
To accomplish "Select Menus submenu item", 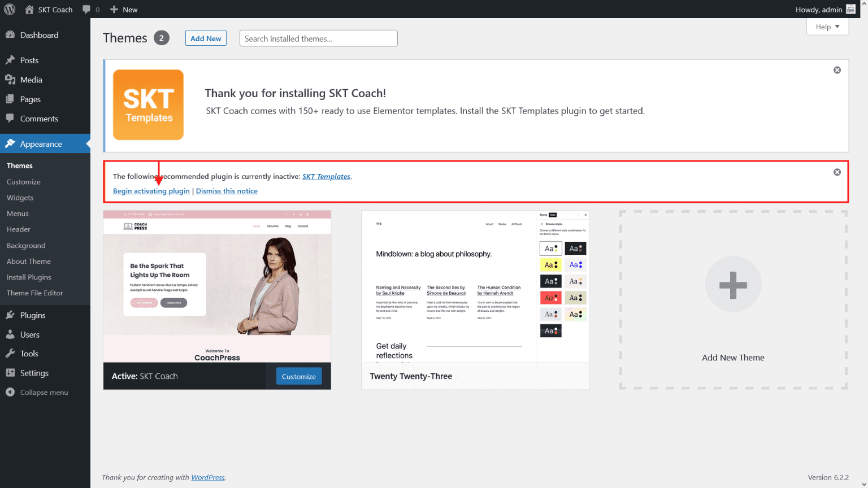I will pos(18,213).
